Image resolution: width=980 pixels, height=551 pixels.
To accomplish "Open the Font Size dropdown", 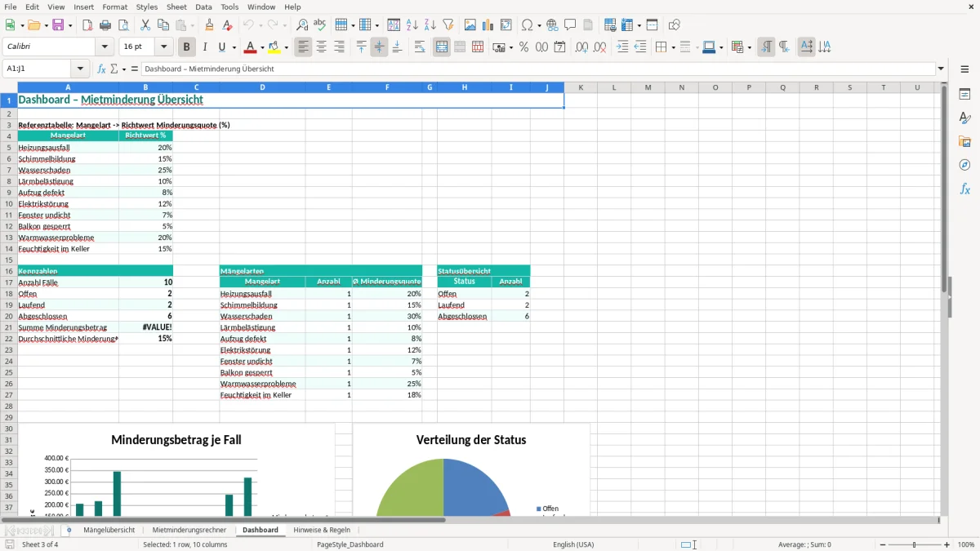I will click(x=164, y=47).
